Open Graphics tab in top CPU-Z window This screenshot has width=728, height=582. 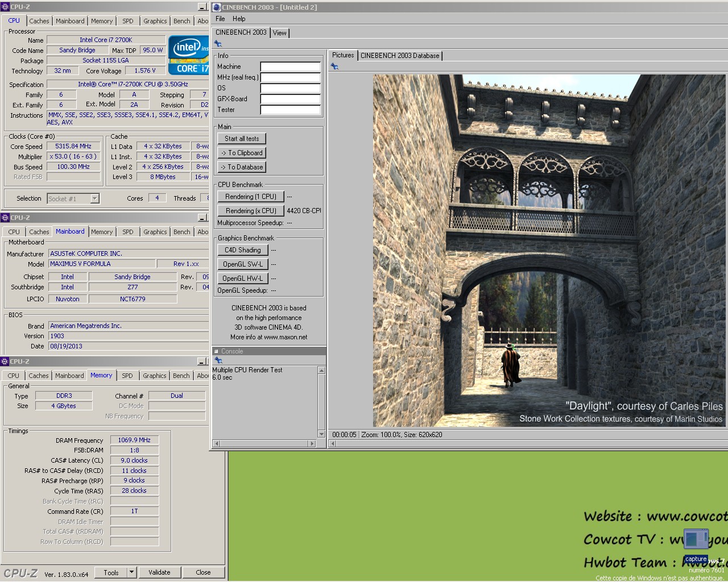(155, 21)
